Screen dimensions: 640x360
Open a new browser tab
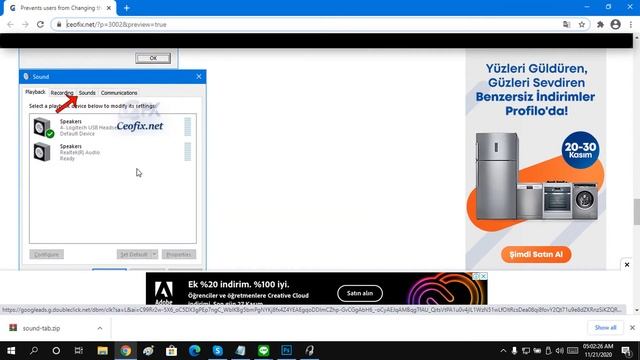[x=127, y=8]
